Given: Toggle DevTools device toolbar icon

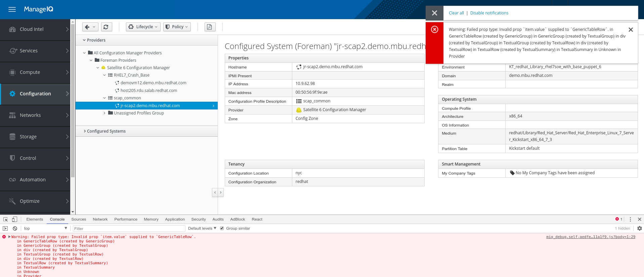Looking at the screenshot, I should click(x=14, y=219).
